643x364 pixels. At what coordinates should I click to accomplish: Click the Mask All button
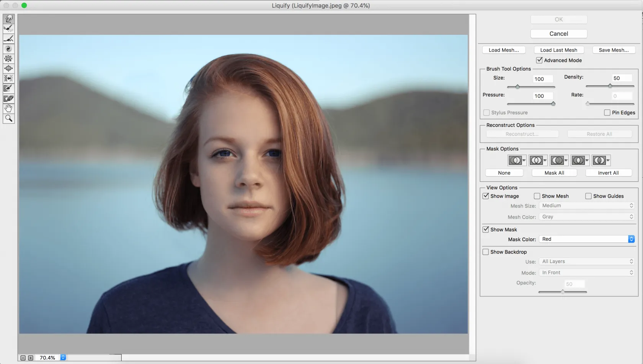tap(554, 173)
